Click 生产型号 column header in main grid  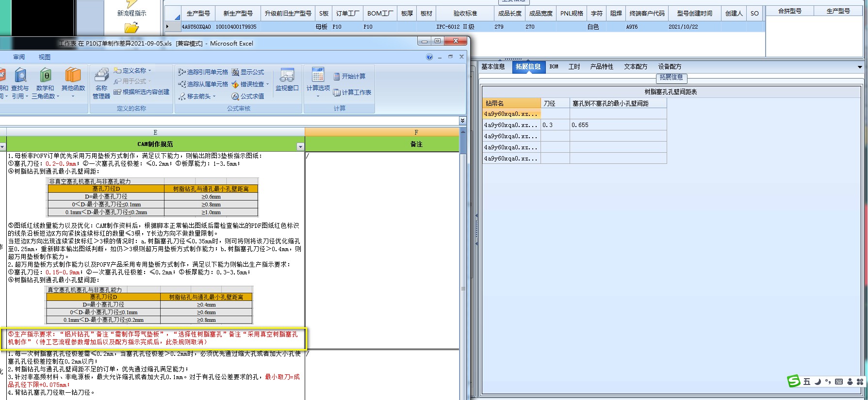pos(198,14)
